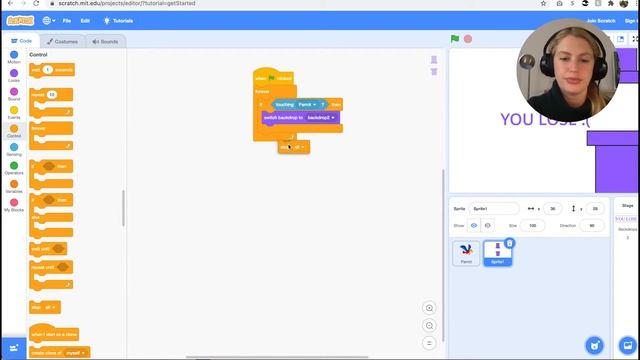Open the touching Parrot dropdown
The width and height of the screenshot is (640, 360).
point(307,104)
